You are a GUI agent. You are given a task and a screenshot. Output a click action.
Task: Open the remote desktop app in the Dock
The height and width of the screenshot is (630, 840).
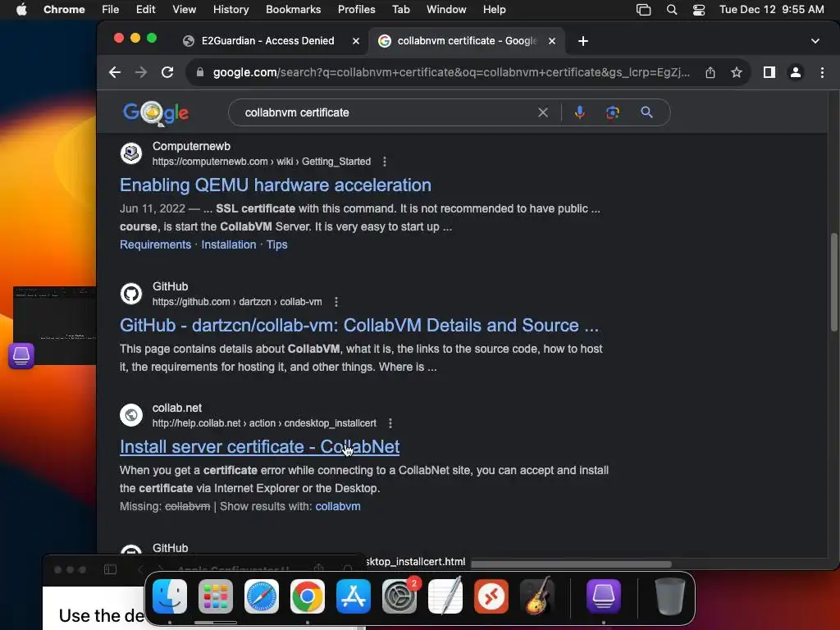coord(491,596)
